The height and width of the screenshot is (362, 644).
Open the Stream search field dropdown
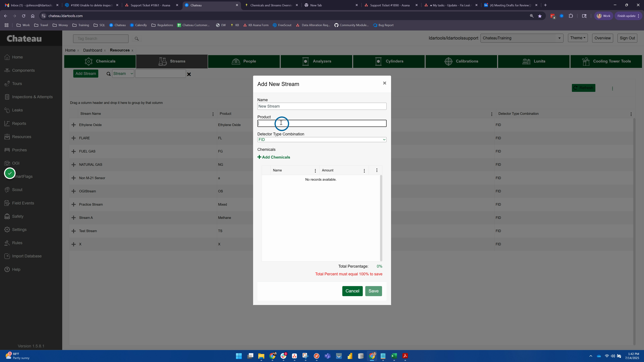(123, 74)
